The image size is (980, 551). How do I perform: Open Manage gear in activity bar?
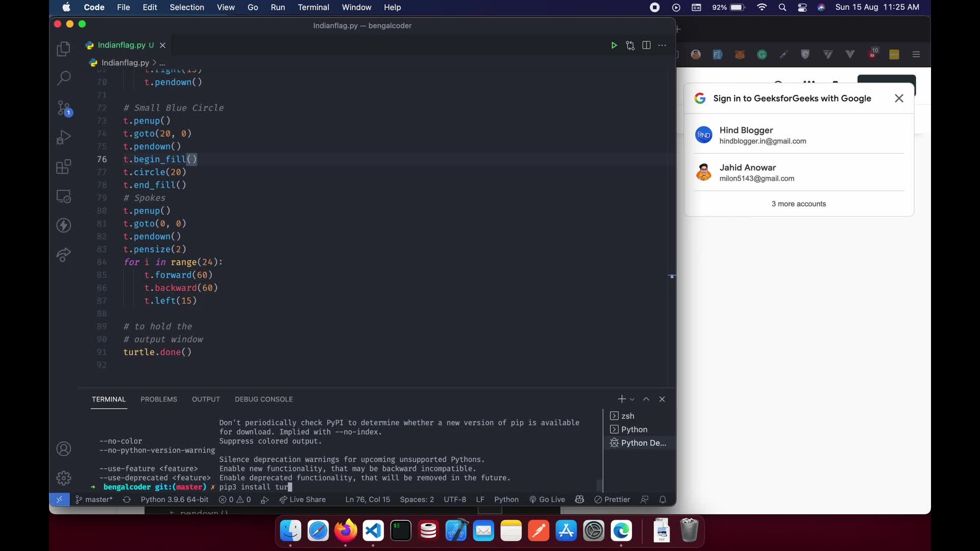(63, 478)
